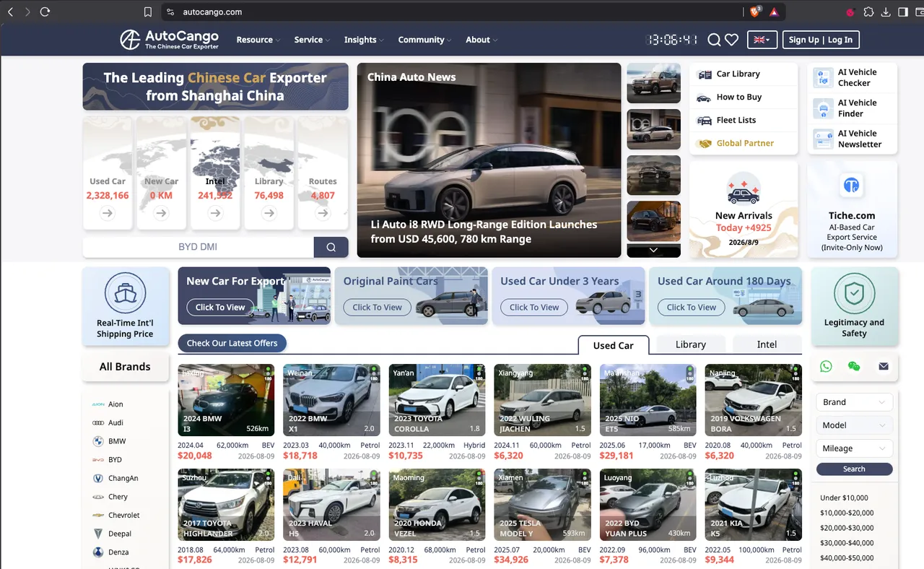
Task: Filter by $20,000-$30,000 price range
Action: point(847,528)
